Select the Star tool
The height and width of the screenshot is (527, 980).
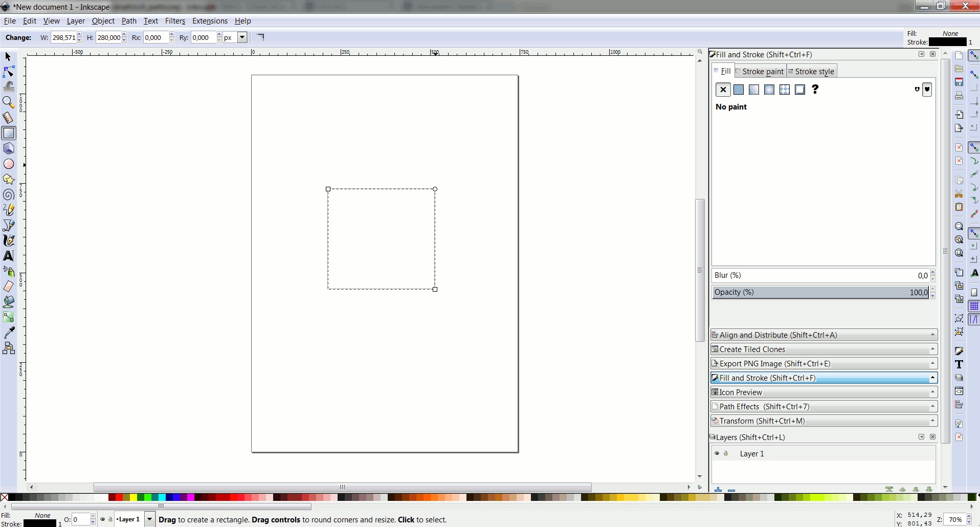(x=8, y=179)
